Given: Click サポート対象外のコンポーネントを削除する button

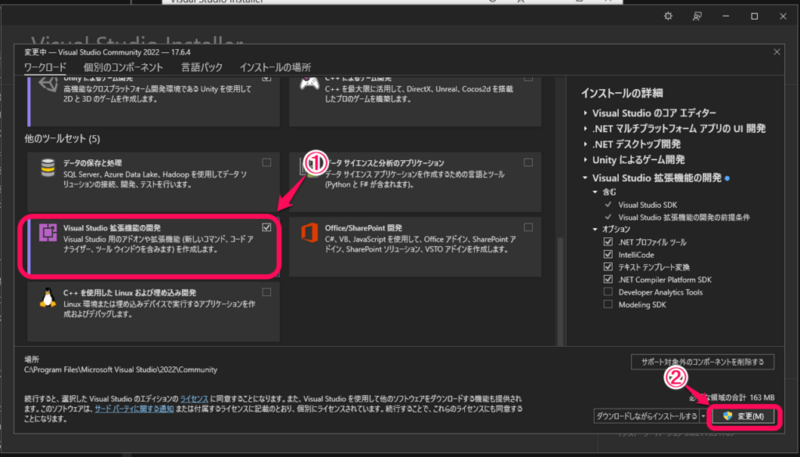Looking at the screenshot, I should tap(703, 362).
